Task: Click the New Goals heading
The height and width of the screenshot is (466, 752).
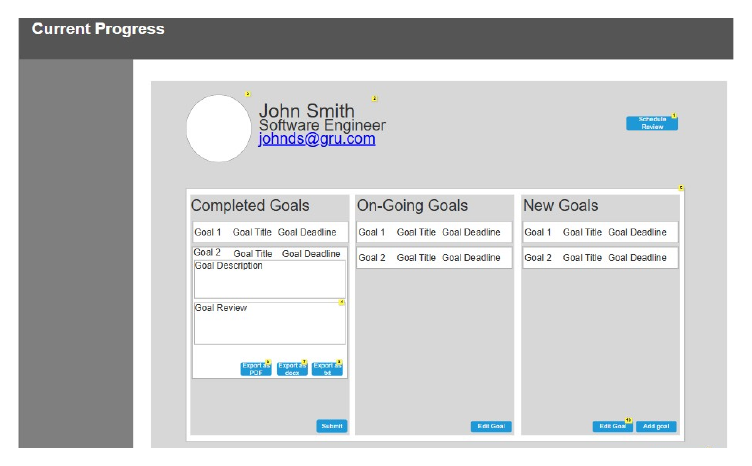Action: pos(561,206)
